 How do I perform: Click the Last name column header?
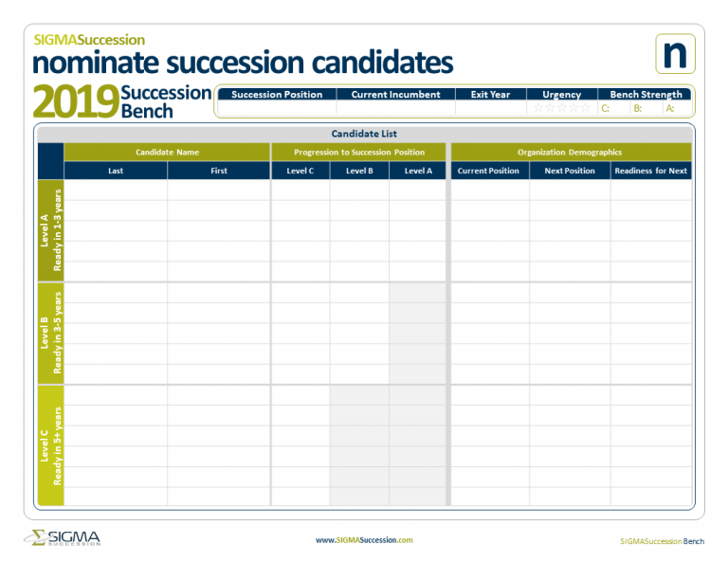[116, 171]
